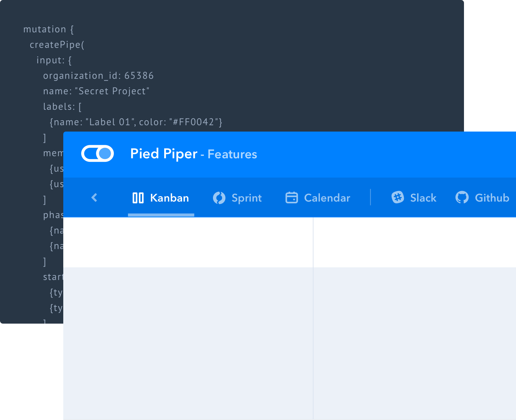The height and width of the screenshot is (420, 516).
Task: Click the Github octocat icon
Action: click(462, 198)
